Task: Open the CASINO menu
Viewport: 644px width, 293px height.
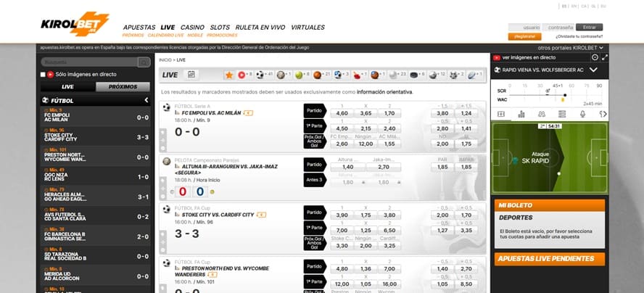Action: (x=192, y=28)
